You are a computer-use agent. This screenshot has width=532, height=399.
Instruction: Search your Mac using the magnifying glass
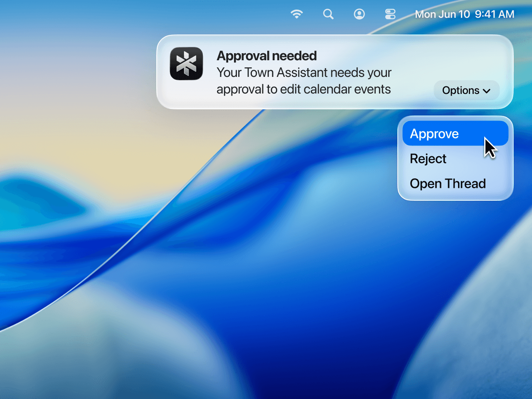(x=328, y=14)
